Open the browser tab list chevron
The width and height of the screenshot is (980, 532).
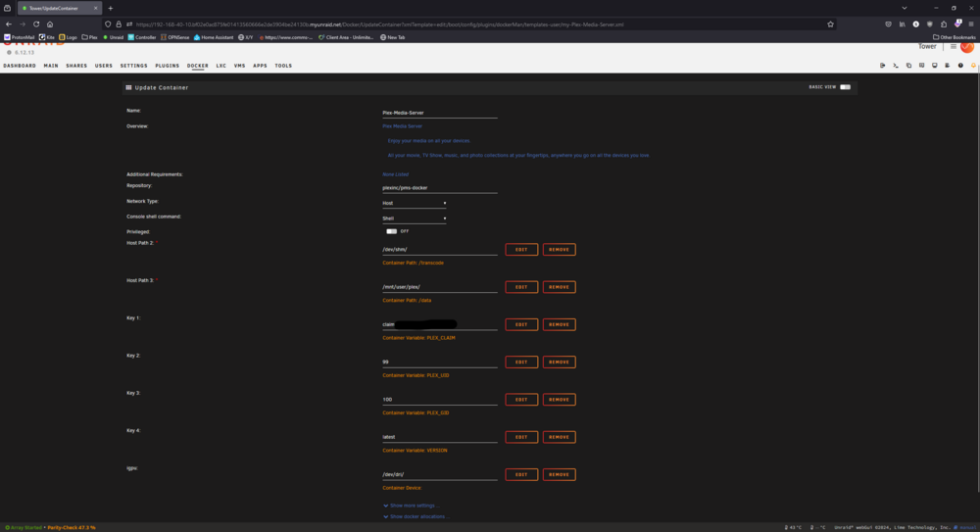click(905, 8)
